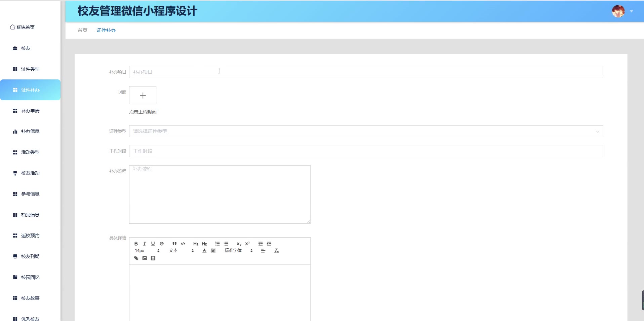Open the 文本 heading style dropdown
This screenshot has width=644, height=321.
tap(182, 251)
